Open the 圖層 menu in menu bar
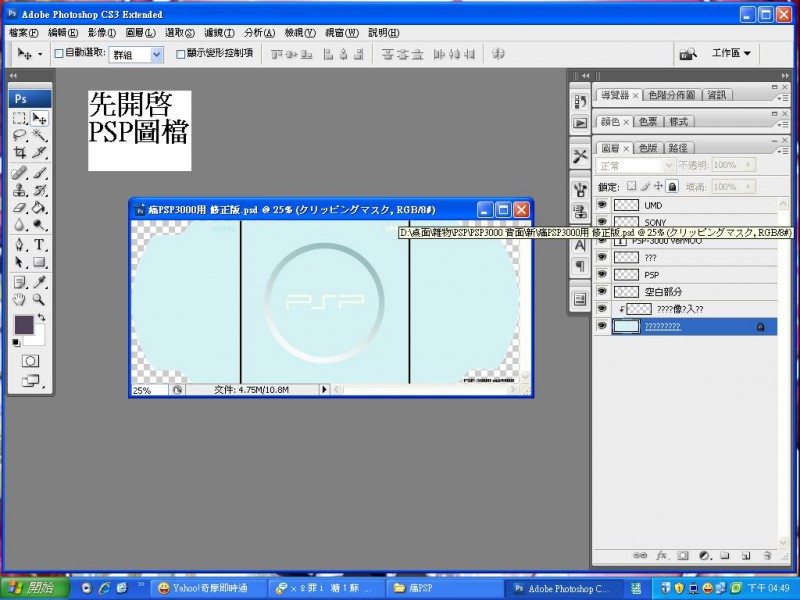The width and height of the screenshot is (800, 600). tap(140, 33)
